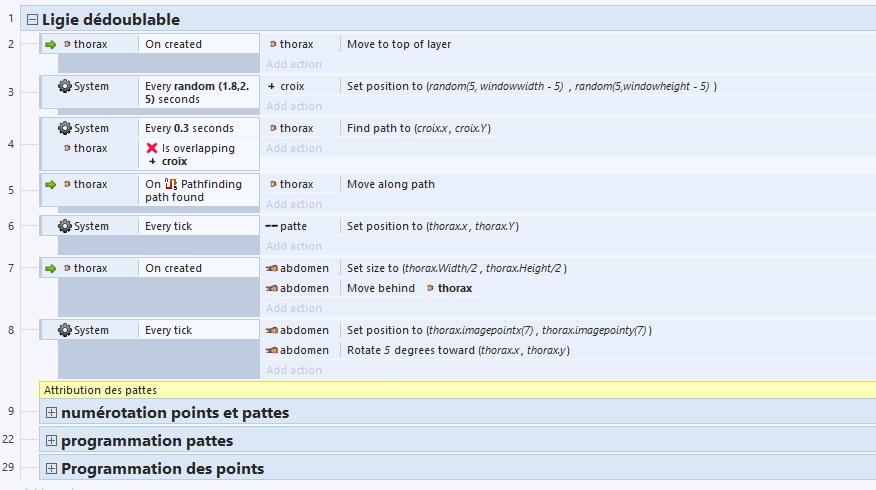Click event number 7 in the margin
Viewport: 876px width, 490px height.
[x=10, y=268]
